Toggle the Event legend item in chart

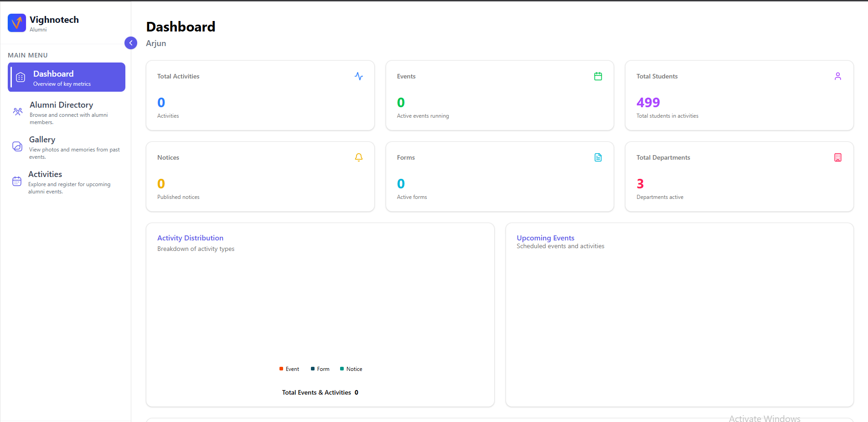click(289, 369)
